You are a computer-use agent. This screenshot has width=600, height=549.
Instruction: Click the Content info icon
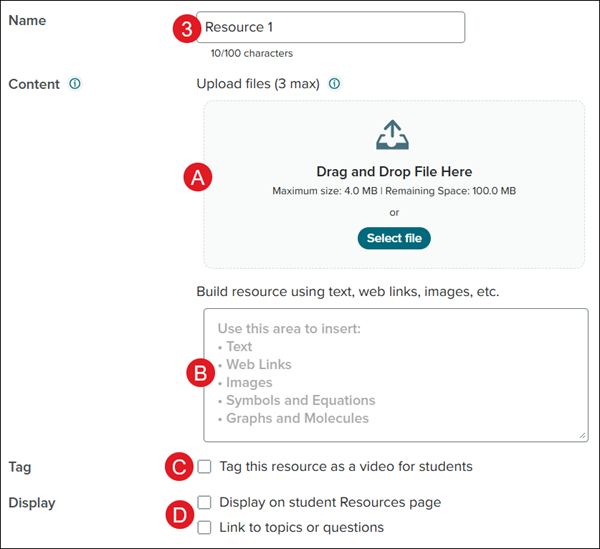pos(75,84)
